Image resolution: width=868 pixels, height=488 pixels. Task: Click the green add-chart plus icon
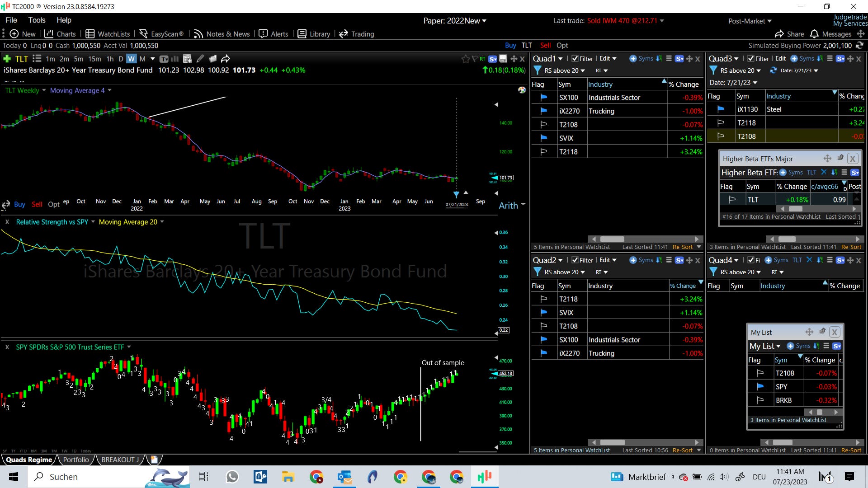pyautogui.click(x=7, y=59)
